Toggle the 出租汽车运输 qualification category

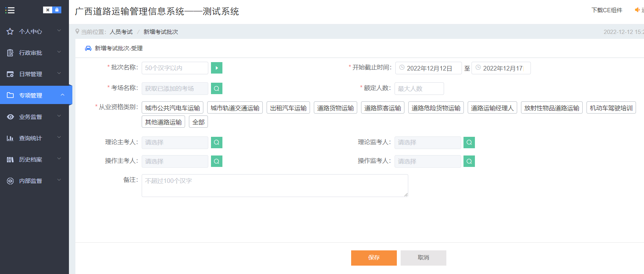(x=288, y=108)
